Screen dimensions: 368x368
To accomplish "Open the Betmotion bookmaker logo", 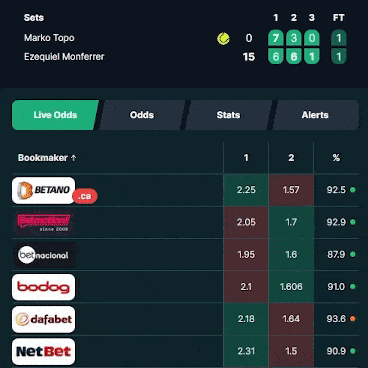I will click(x=44, y=223).
